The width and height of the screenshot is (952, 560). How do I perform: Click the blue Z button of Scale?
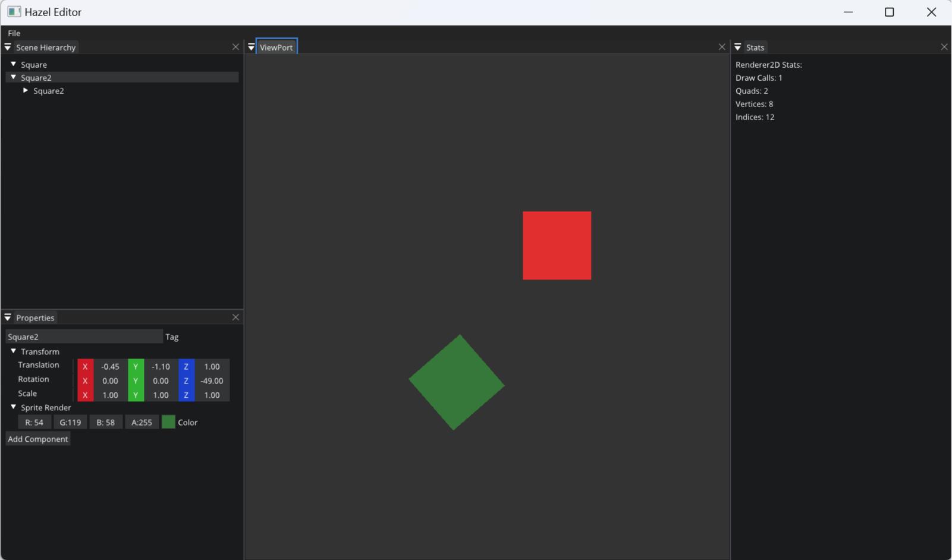coord(186,395)
